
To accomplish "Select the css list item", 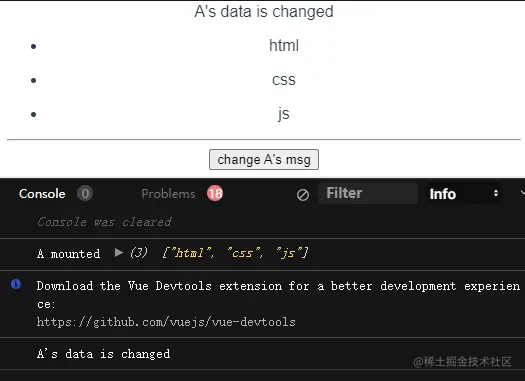I will tap(284, 80).
